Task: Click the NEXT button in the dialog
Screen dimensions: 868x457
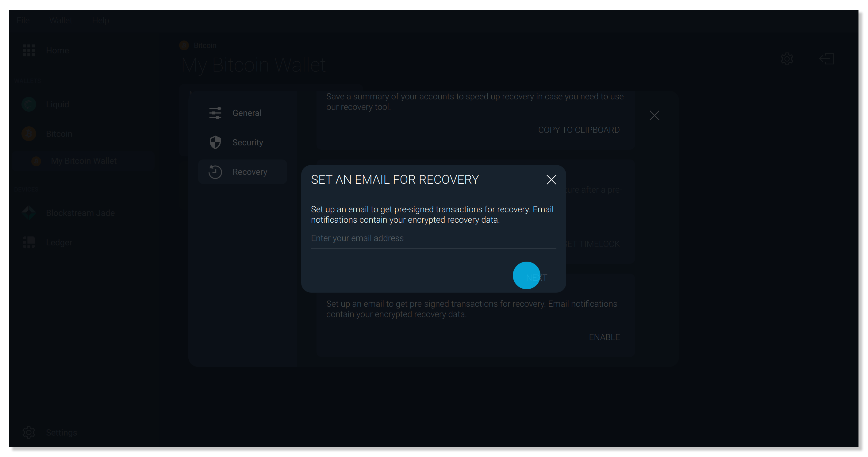Action: click(x=536, y=277)
